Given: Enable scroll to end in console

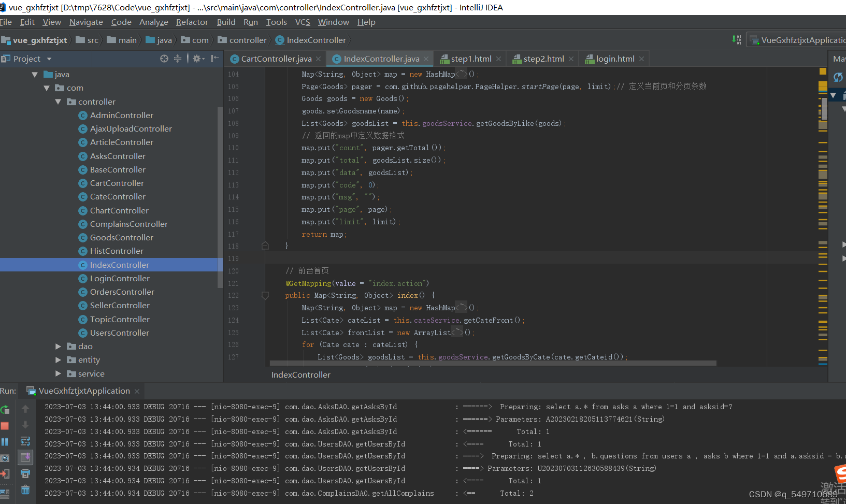Looking at the screenshot, I should 25,457.
